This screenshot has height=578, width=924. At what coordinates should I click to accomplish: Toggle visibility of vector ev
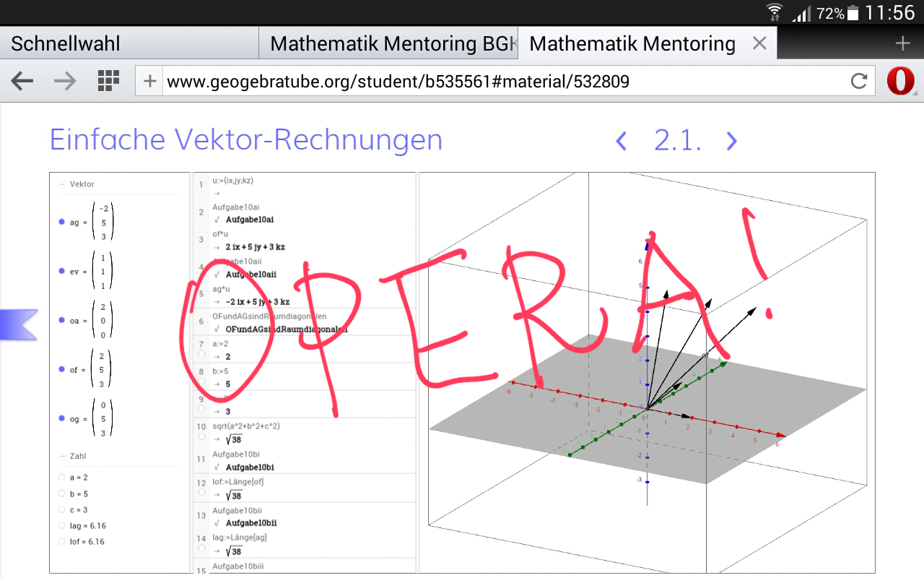coord(61,271)
